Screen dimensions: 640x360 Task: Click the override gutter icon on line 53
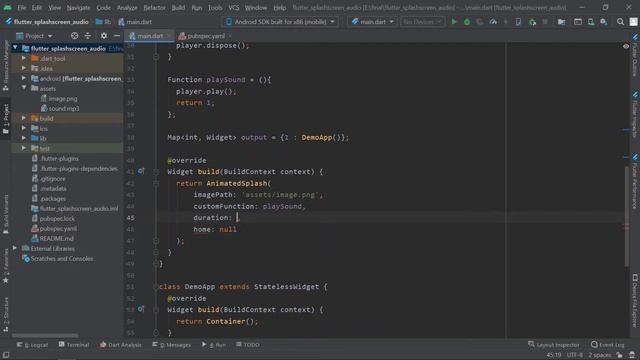140,309
